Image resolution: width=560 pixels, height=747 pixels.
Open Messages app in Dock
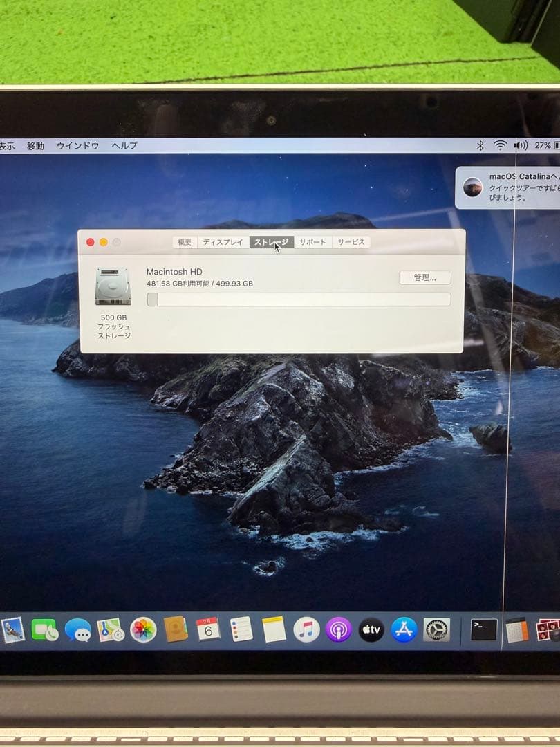click(77, 630)
